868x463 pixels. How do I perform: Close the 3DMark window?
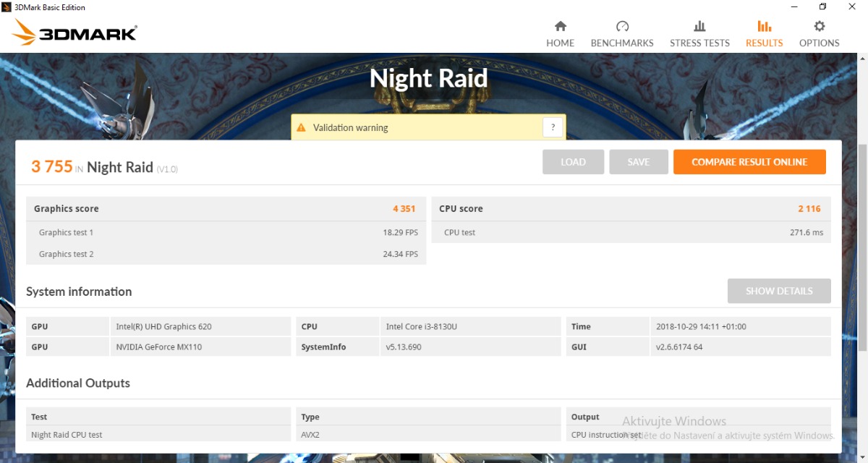pos(854,7)
